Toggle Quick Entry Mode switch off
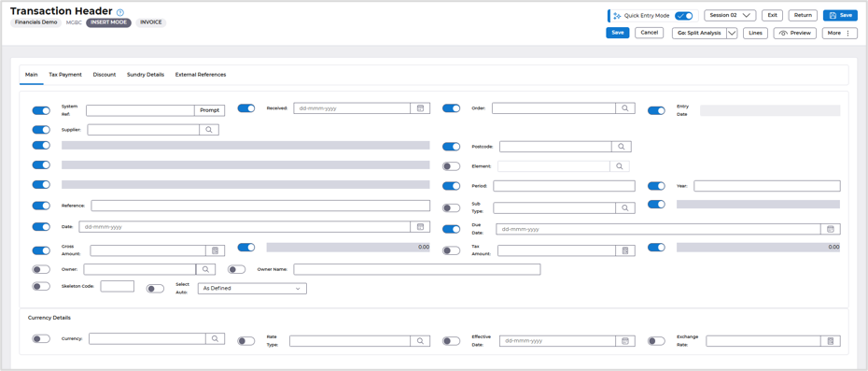The image size is (868, 371). point(684,16)
